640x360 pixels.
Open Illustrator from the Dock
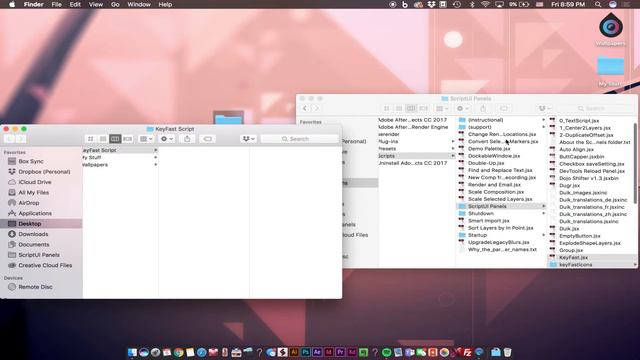pos(294,352)
